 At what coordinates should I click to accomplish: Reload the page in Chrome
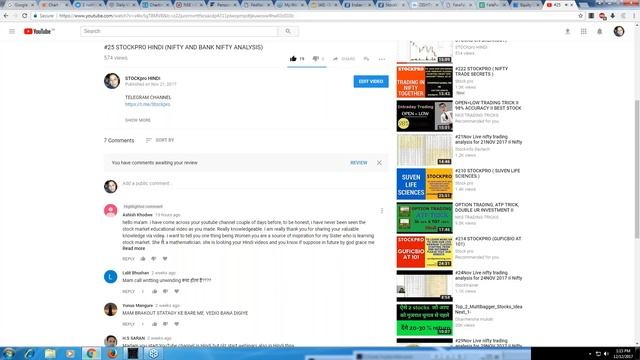(24, 16)
